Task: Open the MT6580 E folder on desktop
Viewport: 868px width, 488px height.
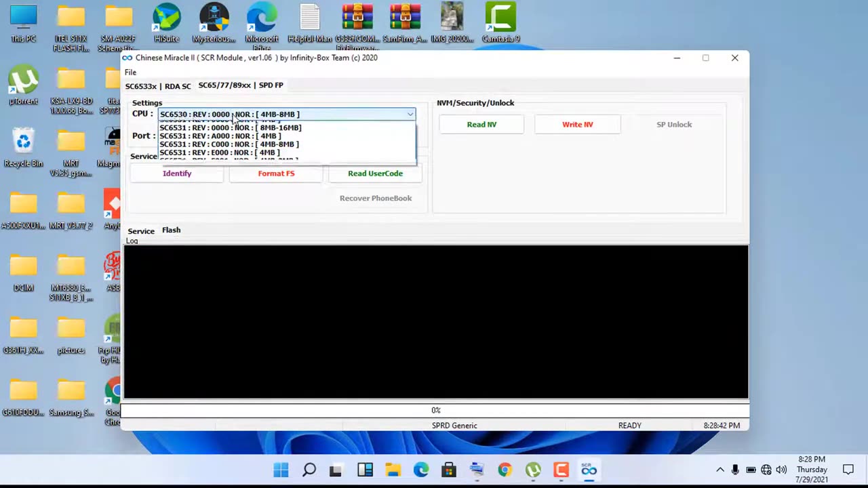Action: click(x=71, y=277)
